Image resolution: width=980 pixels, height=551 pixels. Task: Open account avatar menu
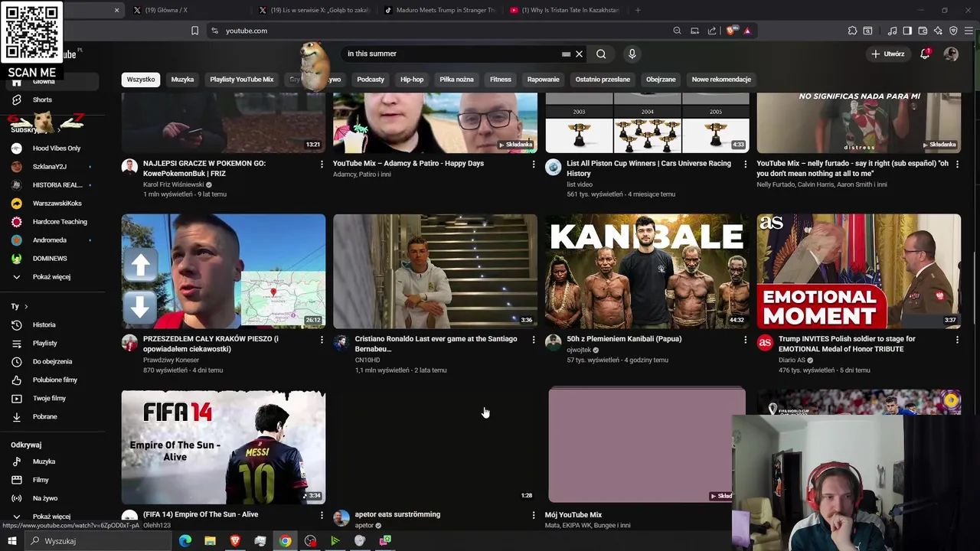pos(951,54)
